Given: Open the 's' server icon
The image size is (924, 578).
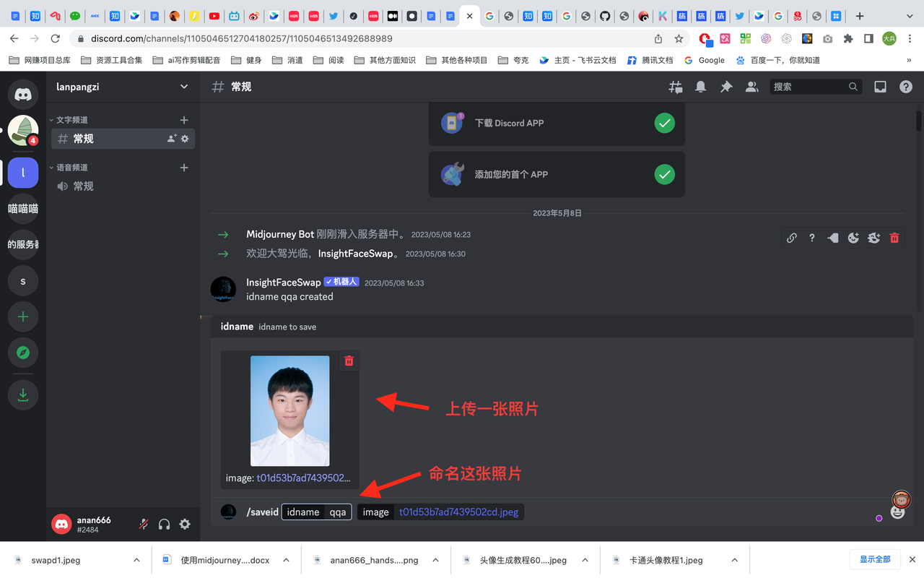Looking at the screenshot, I should (23, 281).
